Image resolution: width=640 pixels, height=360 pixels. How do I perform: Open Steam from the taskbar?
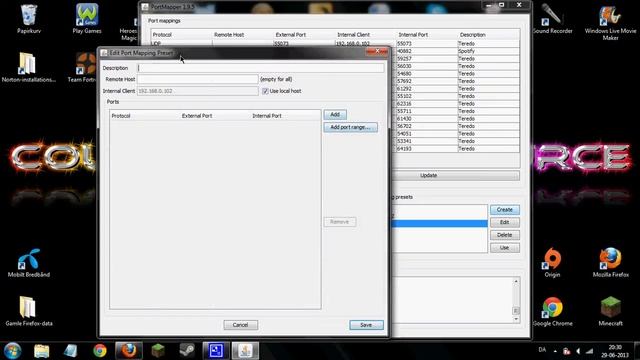coord(187,351)
